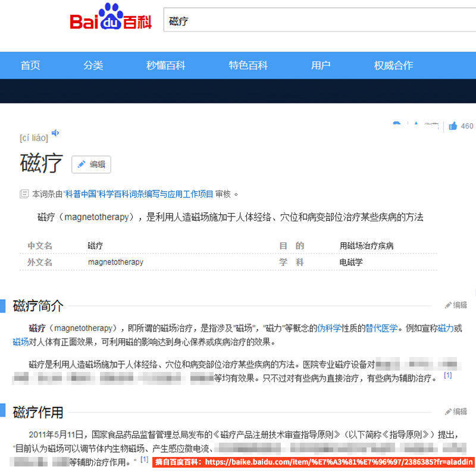The image size is (476, 476).
Task: Open reference [1] after 等辅助治疗作用
Action: pos(144,459)
